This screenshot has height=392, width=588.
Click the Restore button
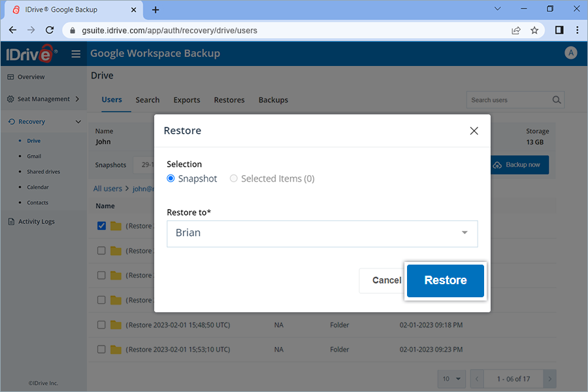click(445, 280)
